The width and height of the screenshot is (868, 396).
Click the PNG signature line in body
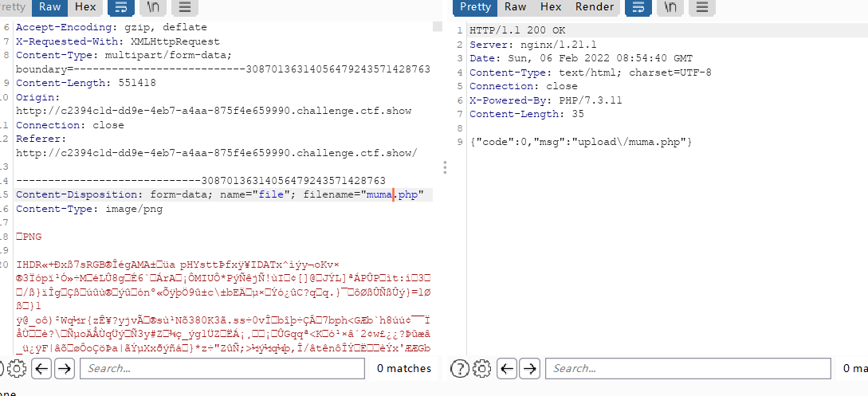[29, 237]
